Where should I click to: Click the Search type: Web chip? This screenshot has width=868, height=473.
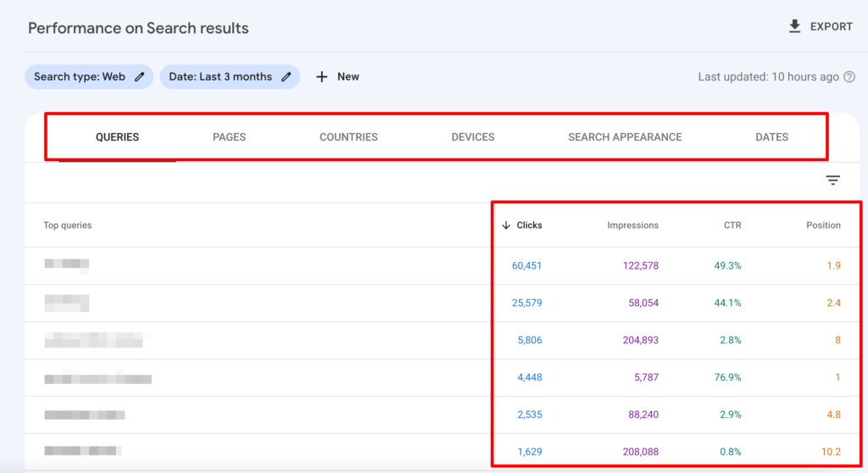pyautogui.click(x=89, y=77)
